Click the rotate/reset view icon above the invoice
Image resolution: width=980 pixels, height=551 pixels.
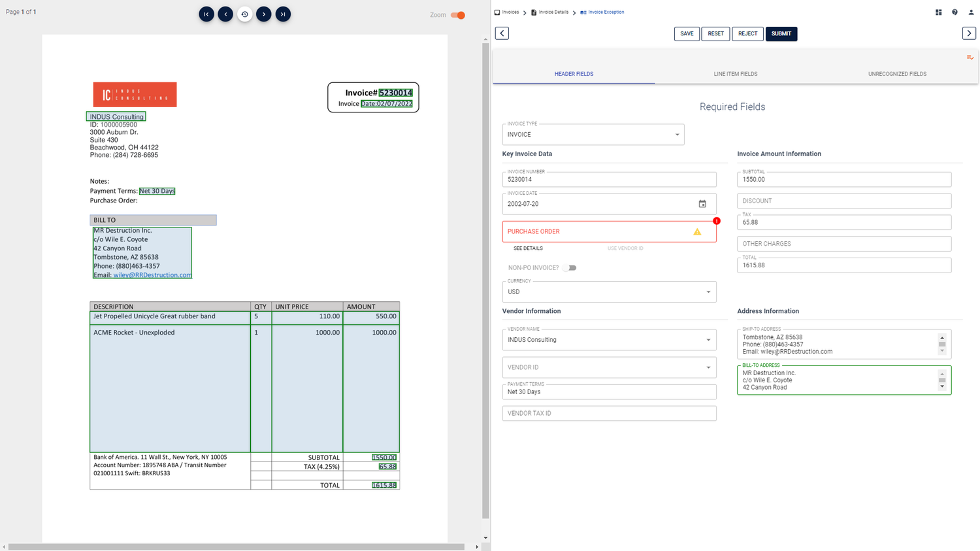point(245,14)
